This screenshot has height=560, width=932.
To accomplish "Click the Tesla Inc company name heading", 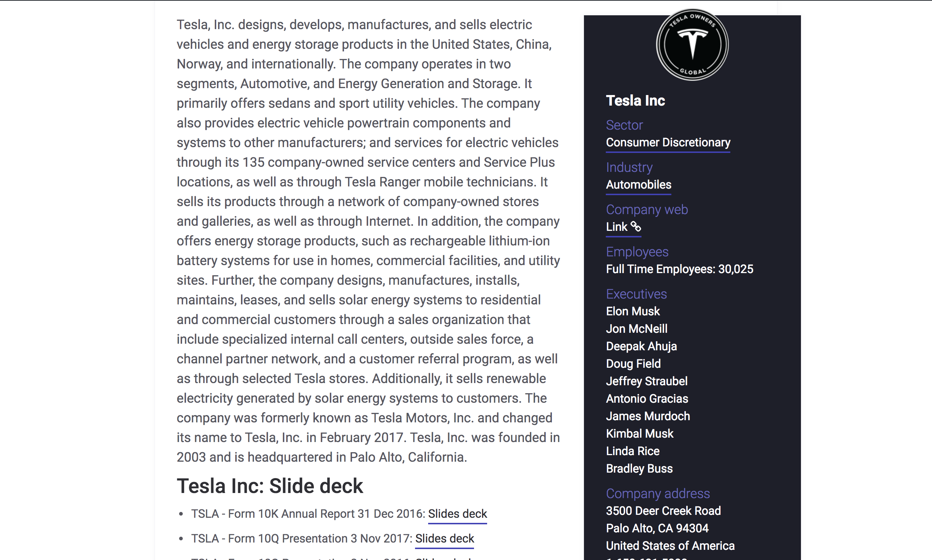I will [635, 100].
